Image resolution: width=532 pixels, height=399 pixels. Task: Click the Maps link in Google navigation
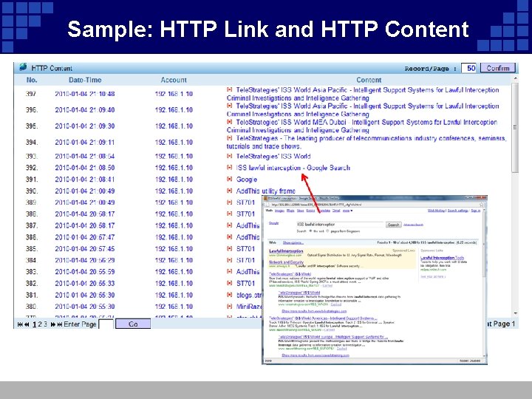coord(290,211)
